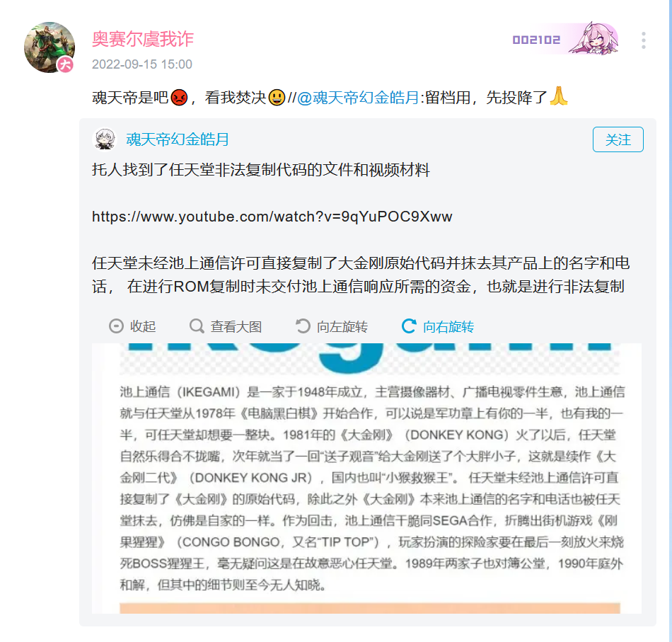Open 魂天帝幻金皓月 in the quoted post header
Viewport: 672px width, 642px height.
tap(178, 139)
